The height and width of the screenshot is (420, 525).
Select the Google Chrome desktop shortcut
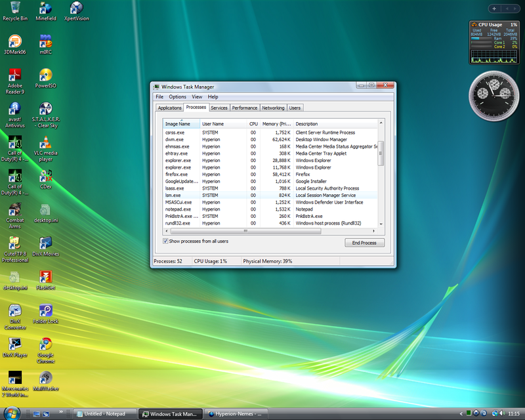pos(46,350)
